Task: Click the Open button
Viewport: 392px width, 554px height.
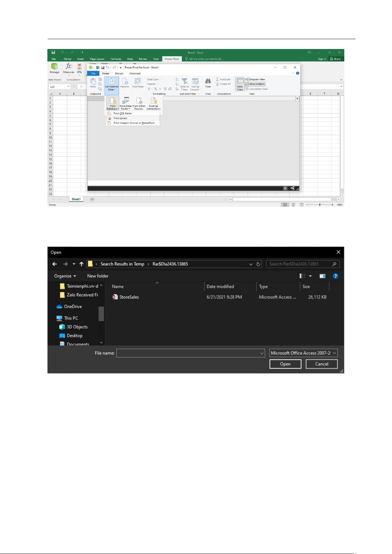Action: coord(285,364)
